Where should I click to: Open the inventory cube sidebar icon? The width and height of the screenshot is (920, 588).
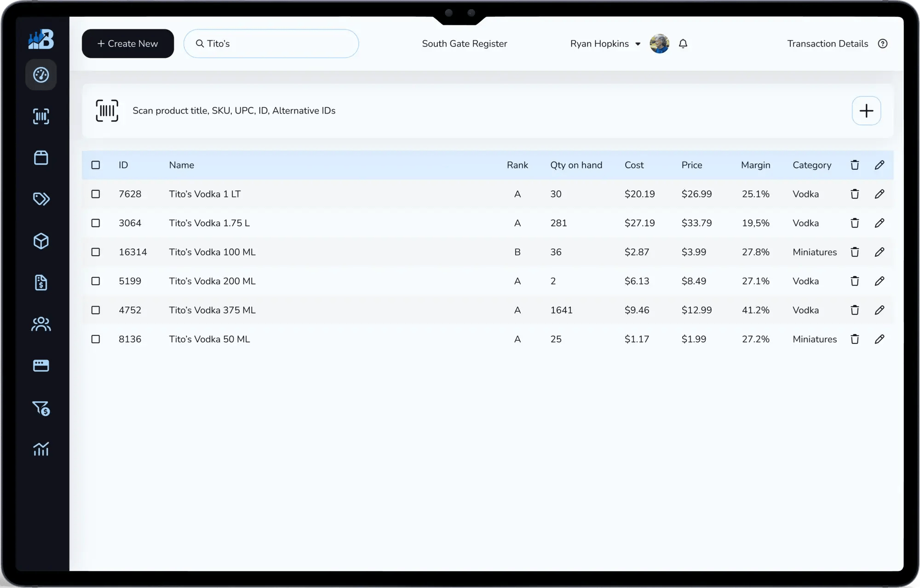click(41, 241)
